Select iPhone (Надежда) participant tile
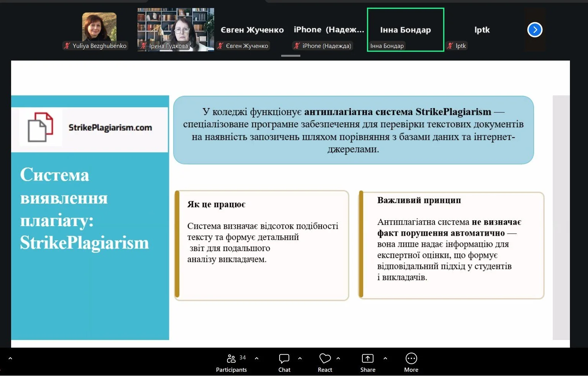 coord(329,30)
